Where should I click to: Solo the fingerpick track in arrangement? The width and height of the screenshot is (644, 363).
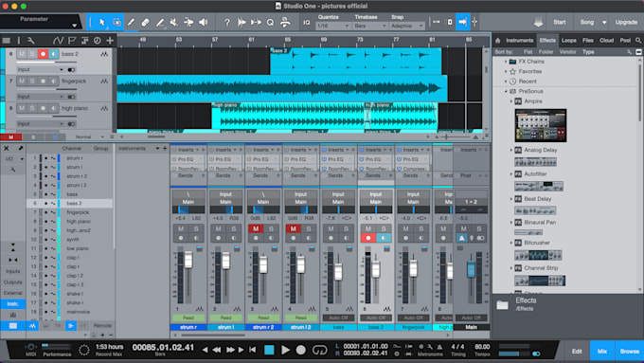click(x=32, y=81)
